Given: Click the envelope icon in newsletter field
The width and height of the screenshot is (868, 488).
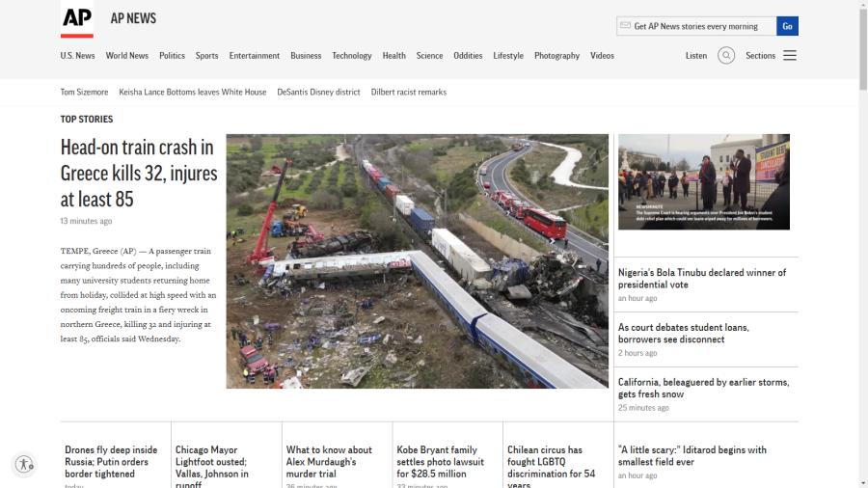Looking at the screenshot, I should coord(626,25).
